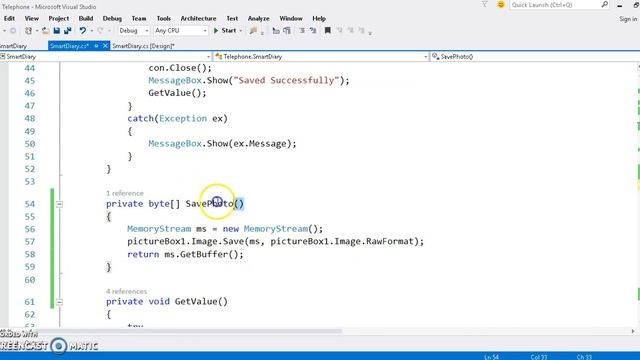
Task: Click 'catch(Exception ex)' on line 48
Action: tap(178, 118)
